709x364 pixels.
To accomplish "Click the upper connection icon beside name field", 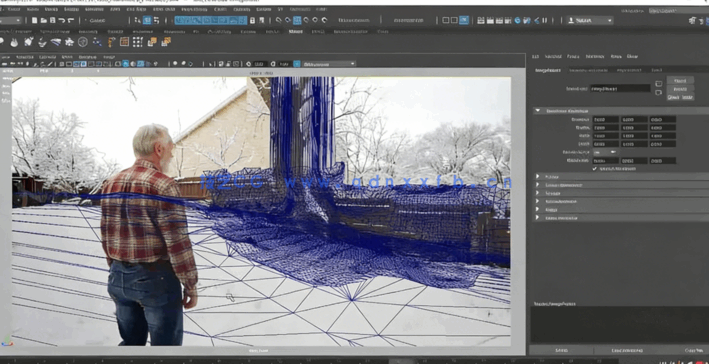I will click(658, 84).
